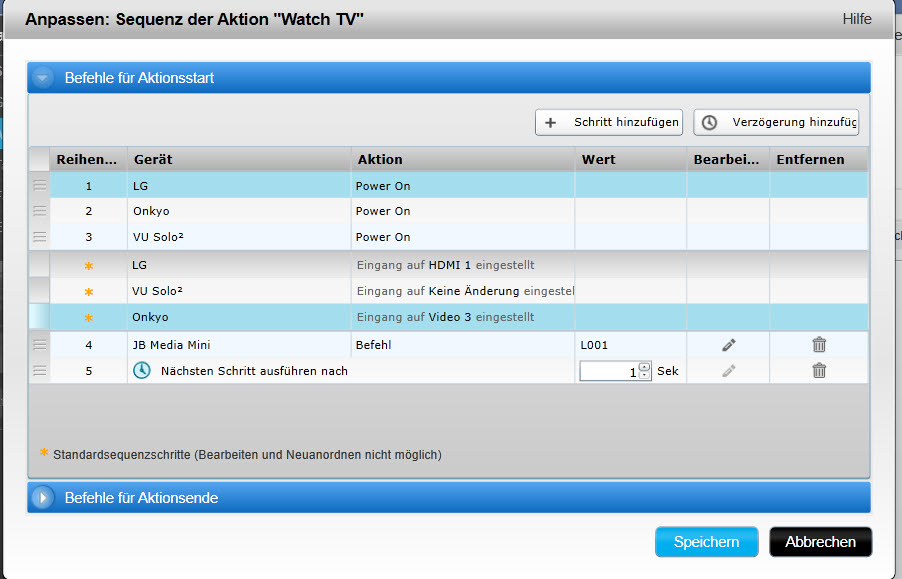
Task: Click trash icon for JB Media Mini row
Action: tap(819, 345)
